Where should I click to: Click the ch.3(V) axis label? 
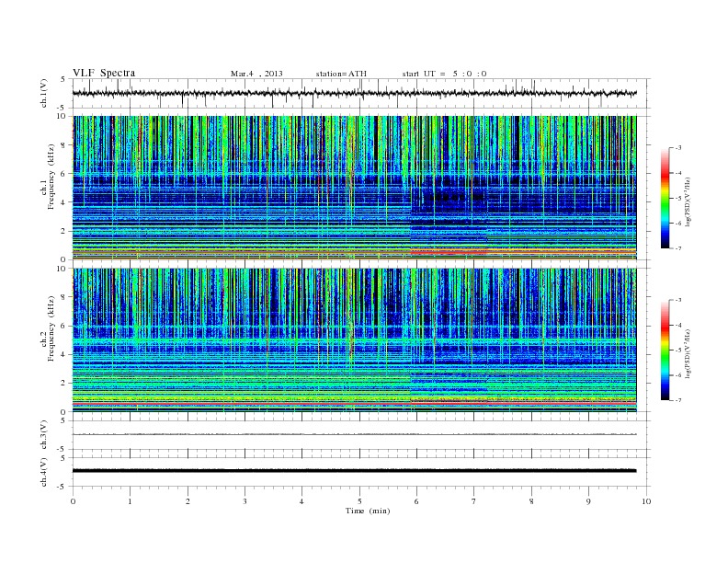45,435
